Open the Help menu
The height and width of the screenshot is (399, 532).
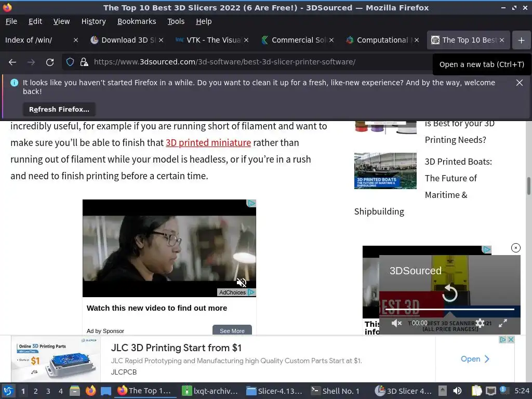(204, 21)
